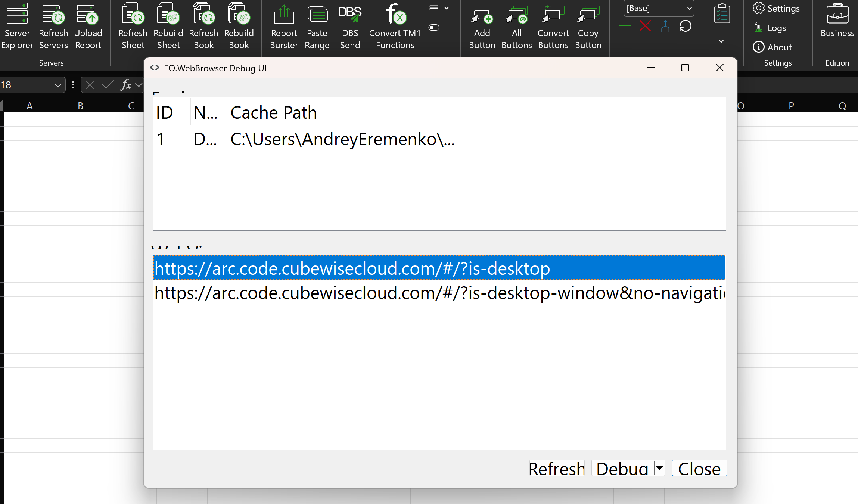Click the Refresh Sheet button
This screenshot has width=858, height=504.
133,26
